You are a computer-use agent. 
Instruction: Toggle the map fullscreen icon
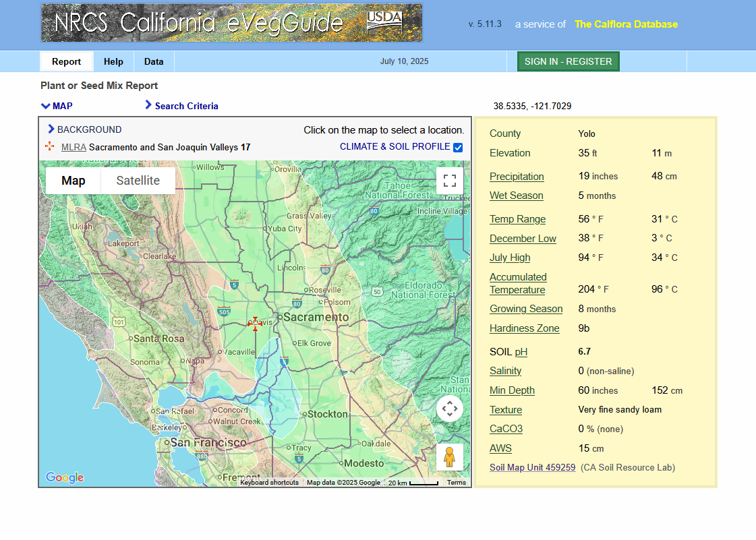[x=450, y=181]
